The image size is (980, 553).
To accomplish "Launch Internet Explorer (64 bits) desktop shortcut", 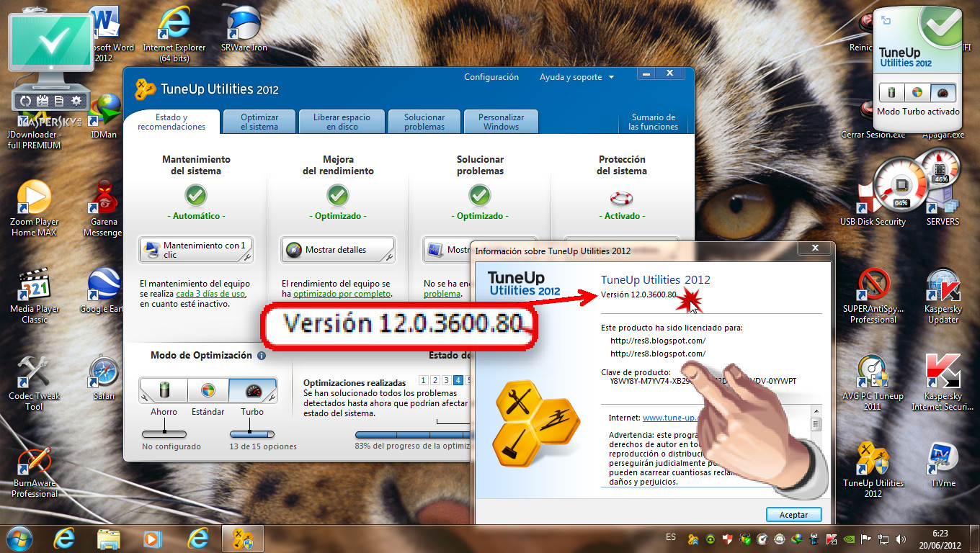I will 174,32.
